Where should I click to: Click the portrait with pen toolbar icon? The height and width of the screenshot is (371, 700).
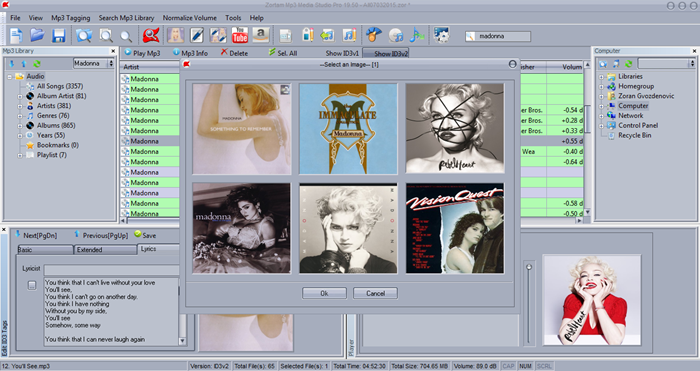(x=218, y=35)
